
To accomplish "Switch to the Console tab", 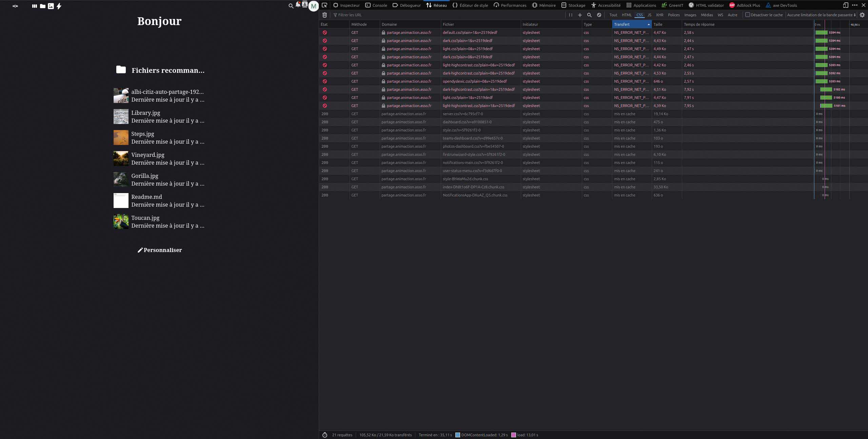I will [376, 5].
